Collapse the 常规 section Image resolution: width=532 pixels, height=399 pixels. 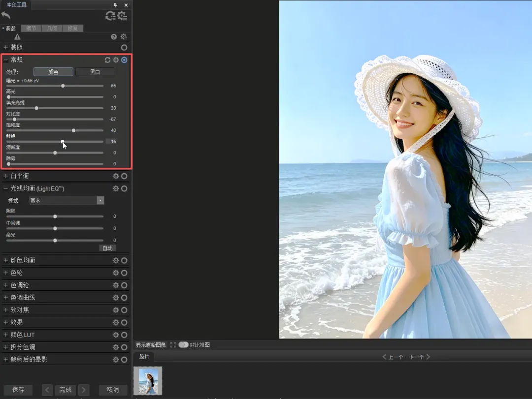(5, 60)
